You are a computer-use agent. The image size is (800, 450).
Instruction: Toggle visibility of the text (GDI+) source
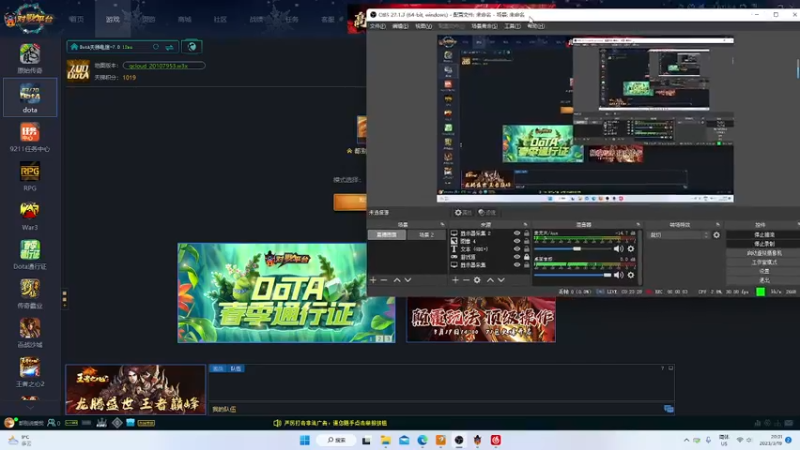[517, 249]
